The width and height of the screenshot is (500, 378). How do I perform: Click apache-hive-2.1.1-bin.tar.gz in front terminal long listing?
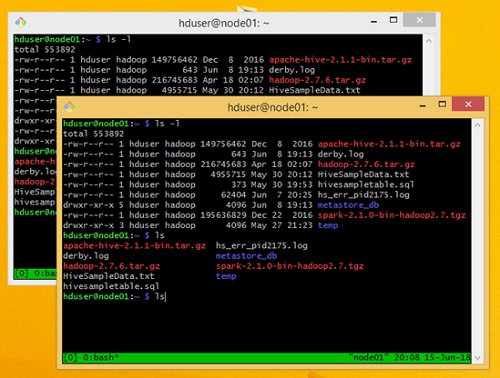[x=389, y=144]
